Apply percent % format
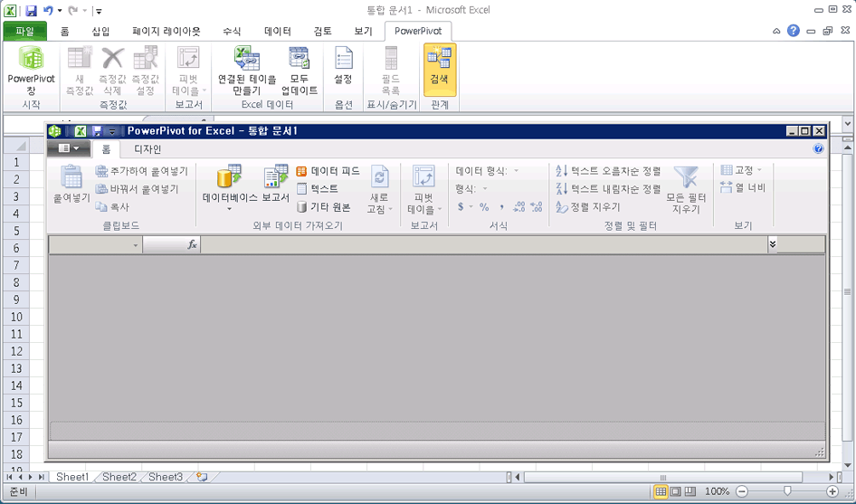The height and width of the screenshot is (504, 856). click(484, 207)
